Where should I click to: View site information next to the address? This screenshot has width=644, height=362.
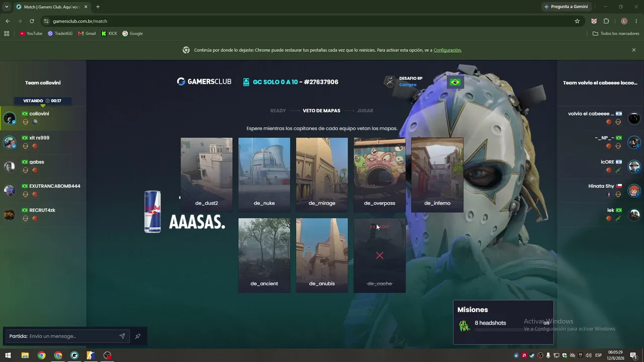[x=46, y=21]
